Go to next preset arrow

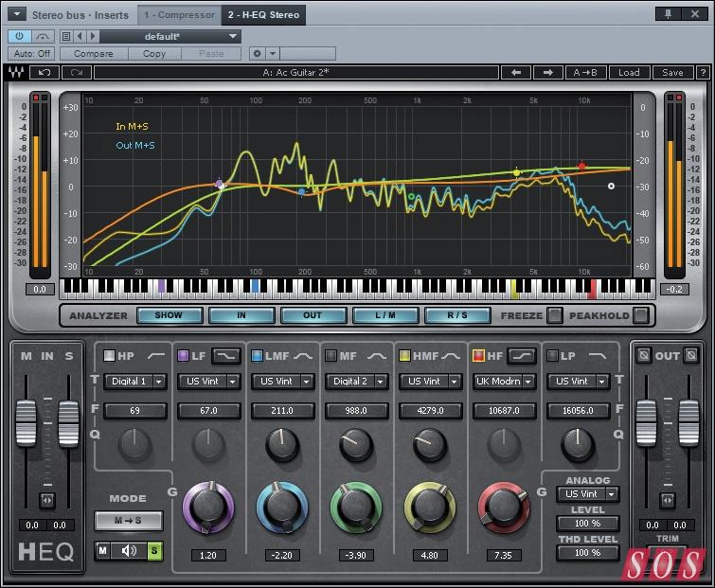(93, 36)
